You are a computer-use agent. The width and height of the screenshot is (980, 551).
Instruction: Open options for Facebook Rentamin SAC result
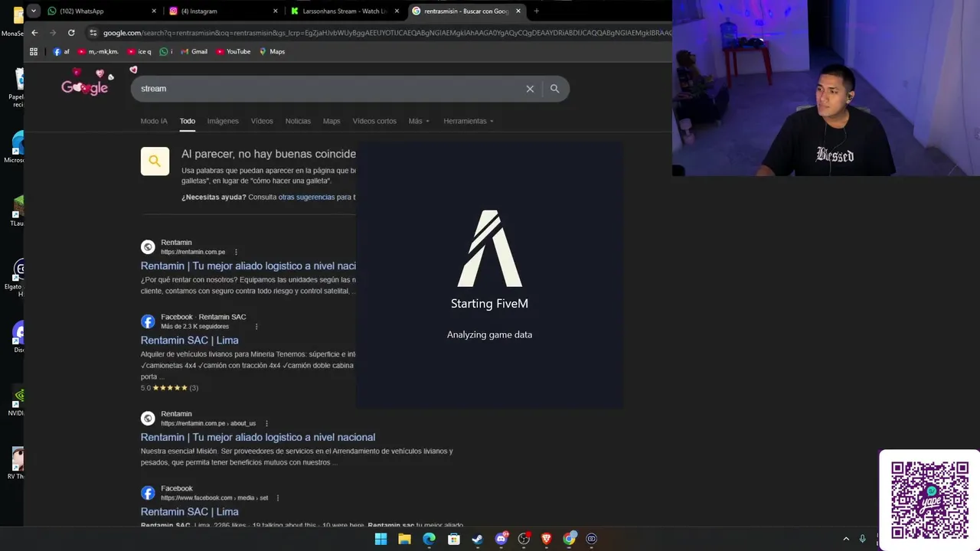tap(256, 327)
